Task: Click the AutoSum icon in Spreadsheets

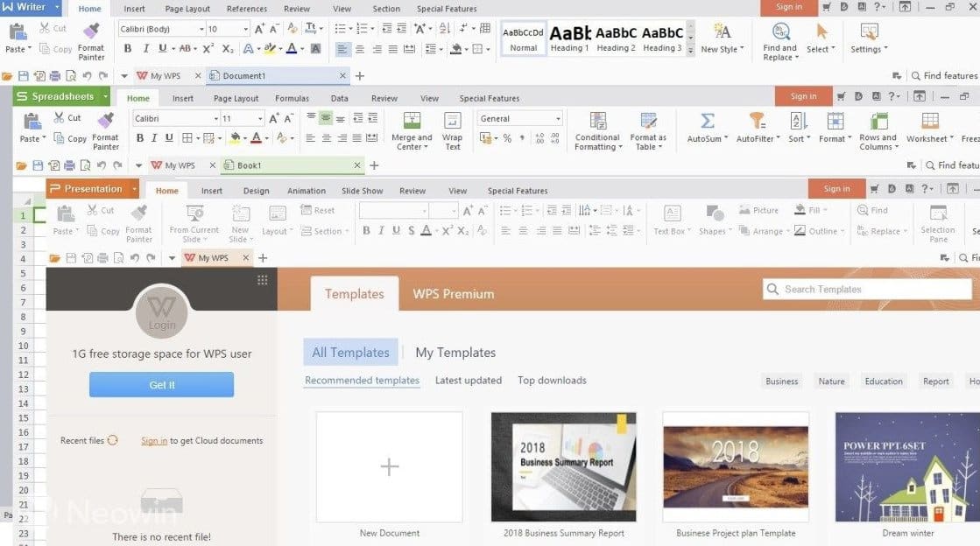Action: pos(707,122)
